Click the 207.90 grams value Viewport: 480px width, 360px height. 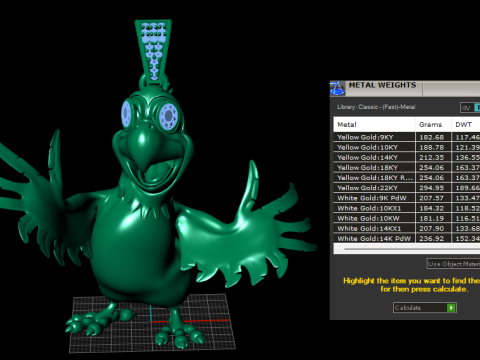click(x=432, y=228)
